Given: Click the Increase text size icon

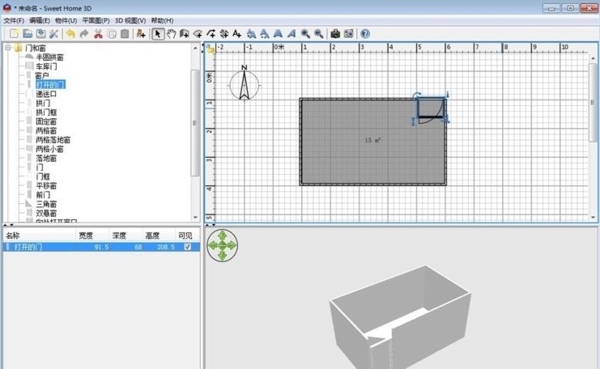Looking at the screenshot, I should pyautogui.click(x=251, y=34).
